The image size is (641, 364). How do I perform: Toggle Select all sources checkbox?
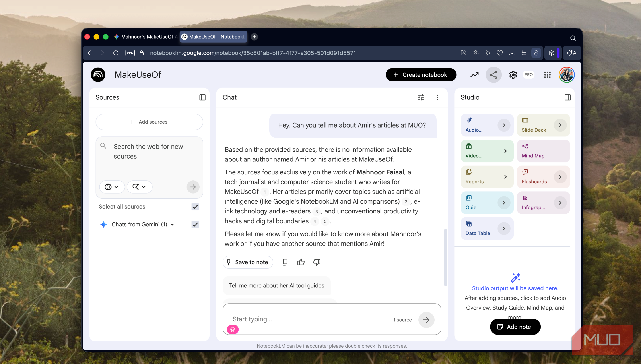[x=195, y=207]
